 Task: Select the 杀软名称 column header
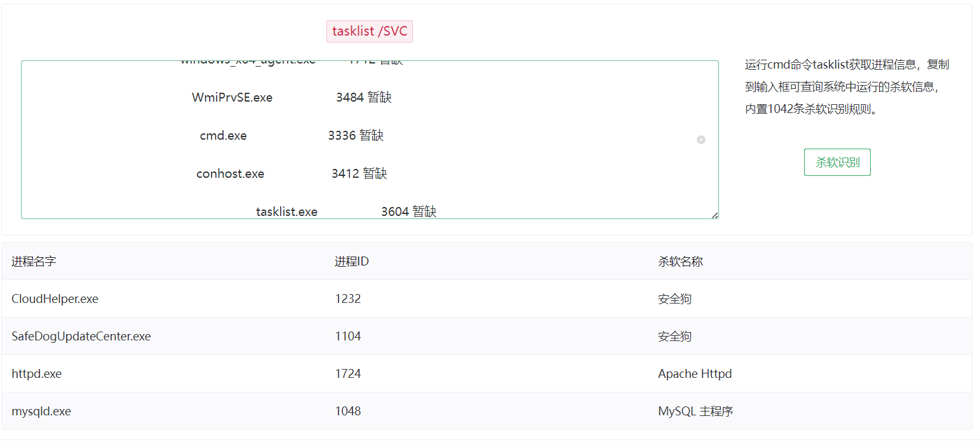(680, 261)
